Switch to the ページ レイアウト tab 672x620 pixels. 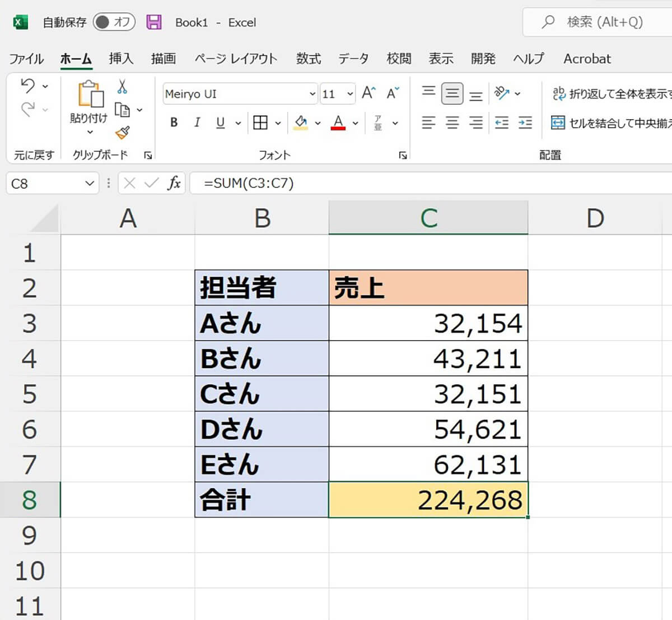[x=236, y=59]
